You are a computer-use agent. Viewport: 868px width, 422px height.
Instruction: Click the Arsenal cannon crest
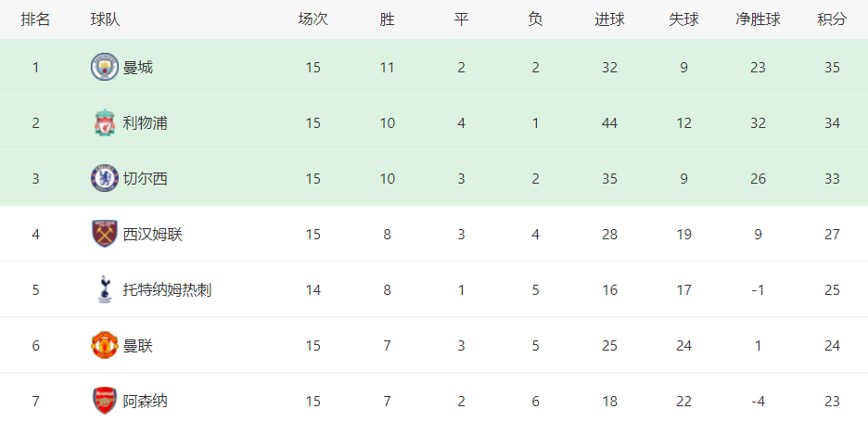coord(105,401)
